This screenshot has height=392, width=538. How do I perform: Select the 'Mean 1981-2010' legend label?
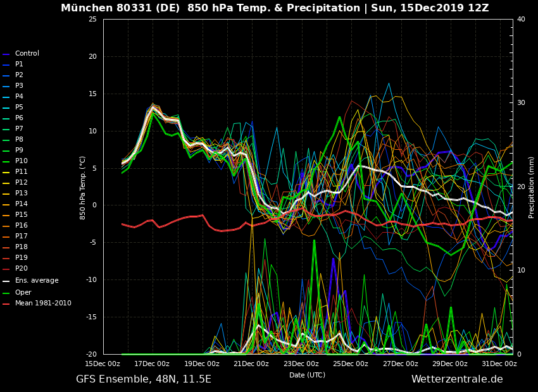(x=43, y=303)
